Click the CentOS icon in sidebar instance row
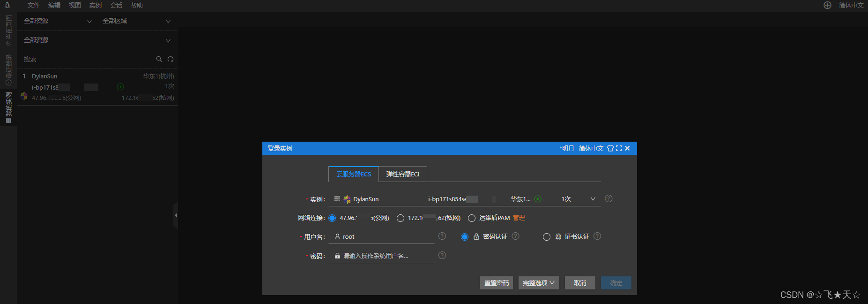Screen dimensions: 868x304 24,96
